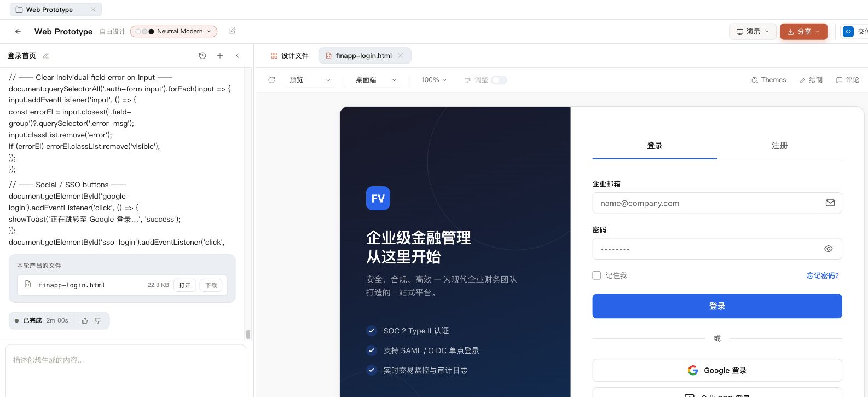Click the 企业邮箱 email input field
The height and width of the screenshot is (397, 868).
(717, 203)
